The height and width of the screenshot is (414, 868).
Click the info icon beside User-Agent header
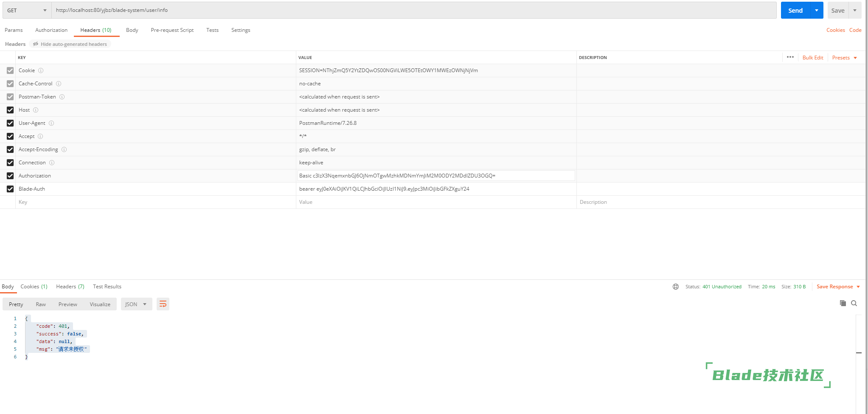click(51, 123)
